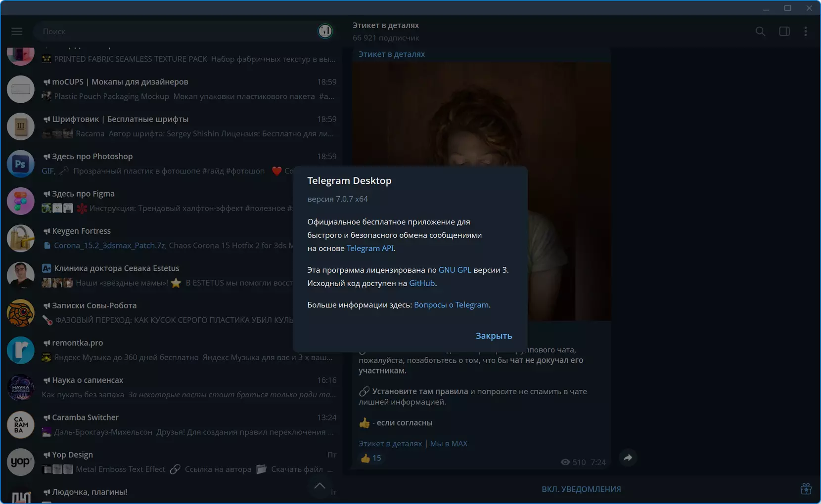Open Шрифтовик | Бесплатные шрифты chat
The height and width of the screenshot is (504, 821).
coord(172,126)
